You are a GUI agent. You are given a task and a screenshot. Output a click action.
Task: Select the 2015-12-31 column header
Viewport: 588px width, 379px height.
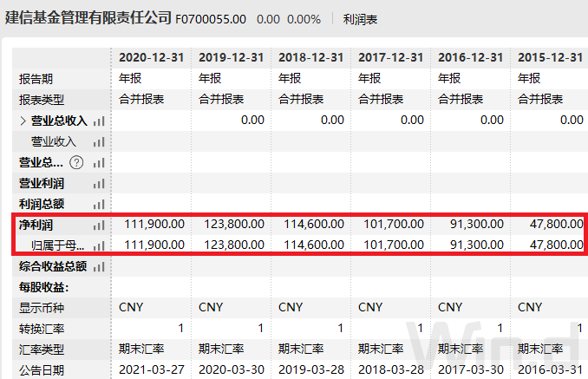click(550, 57)
